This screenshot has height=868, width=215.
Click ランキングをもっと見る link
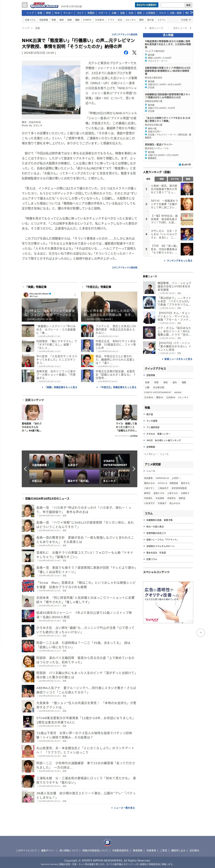pyautogui.click(x=179, y=260)
